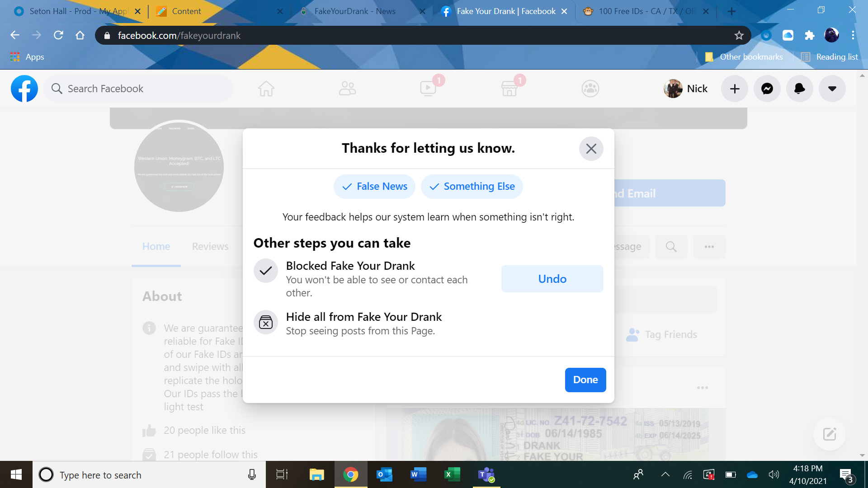The height and width of the screenshot is (488, 868).
Task: Open File Explorer from taskbar
Action: [x=316, y=474]
